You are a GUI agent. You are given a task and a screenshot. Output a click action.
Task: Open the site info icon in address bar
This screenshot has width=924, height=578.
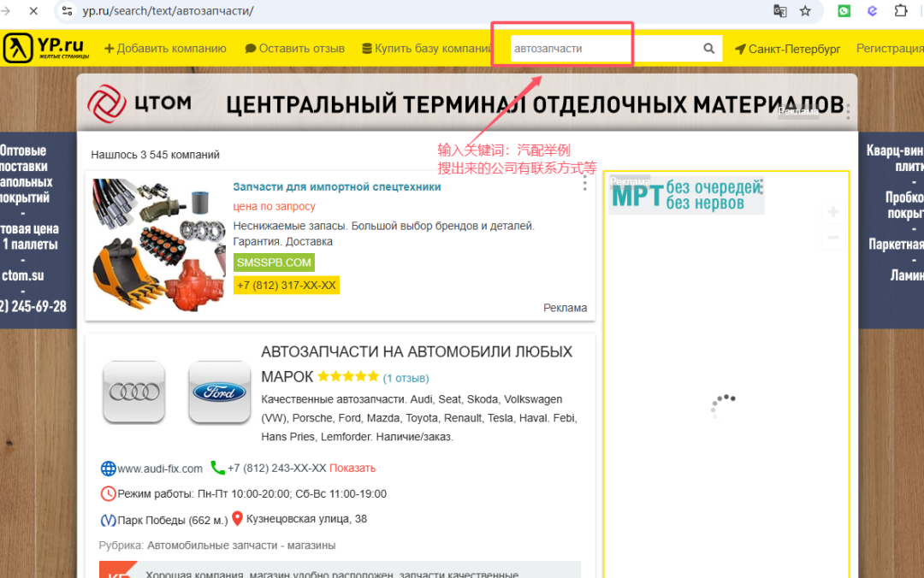pos(68,10)
